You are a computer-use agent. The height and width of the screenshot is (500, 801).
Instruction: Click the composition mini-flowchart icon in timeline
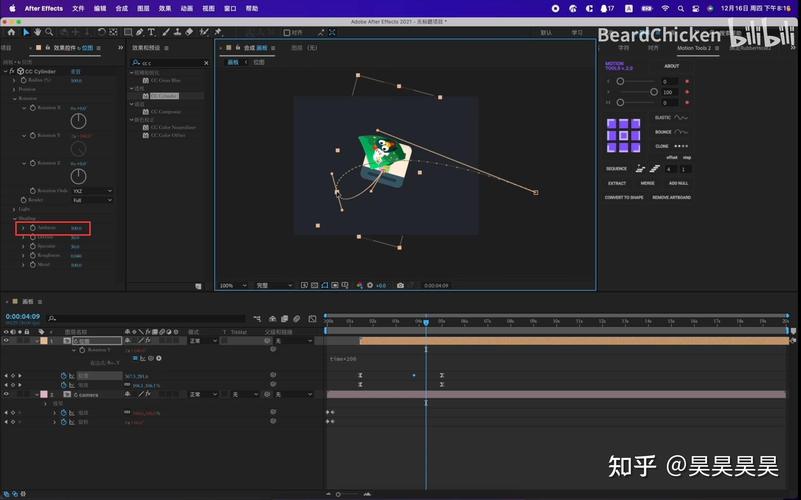(257, 319)
